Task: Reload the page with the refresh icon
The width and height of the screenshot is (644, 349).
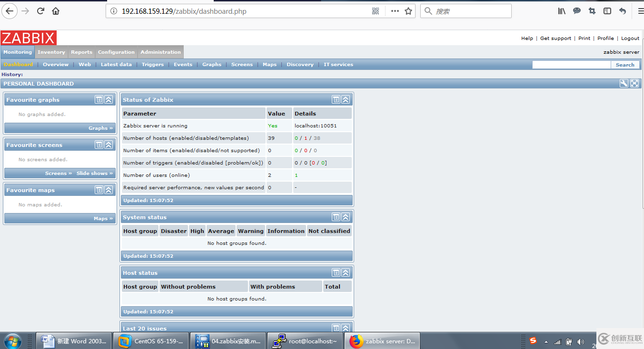Action: 40,11
